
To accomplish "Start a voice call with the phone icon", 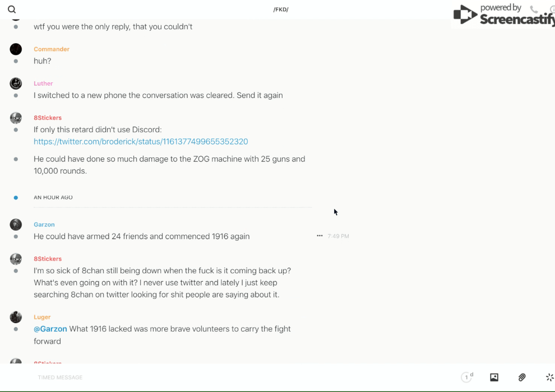I will pyautogui.click(x=534, y=10).
